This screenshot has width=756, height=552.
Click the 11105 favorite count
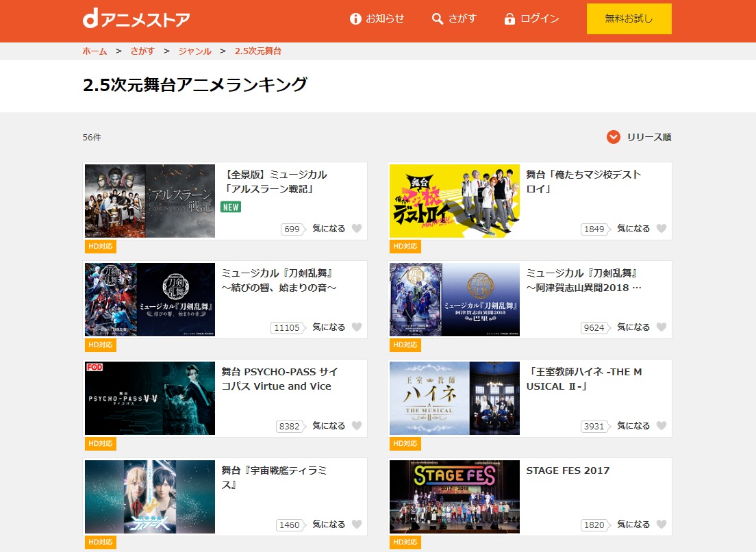(288, 328)
